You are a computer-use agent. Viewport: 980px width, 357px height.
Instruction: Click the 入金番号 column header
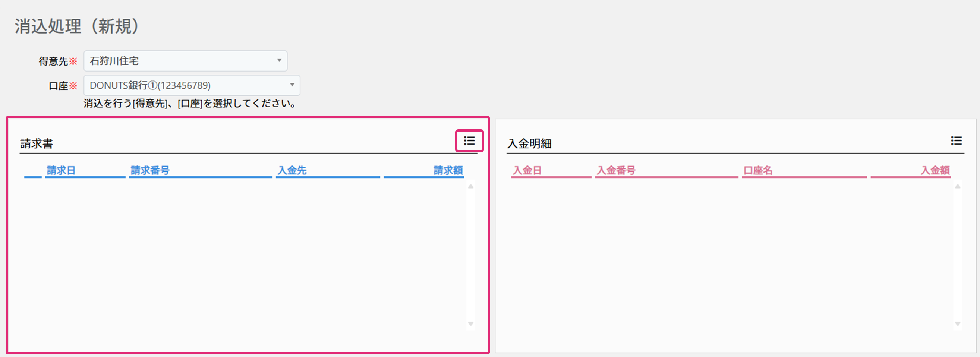point(616,170)
